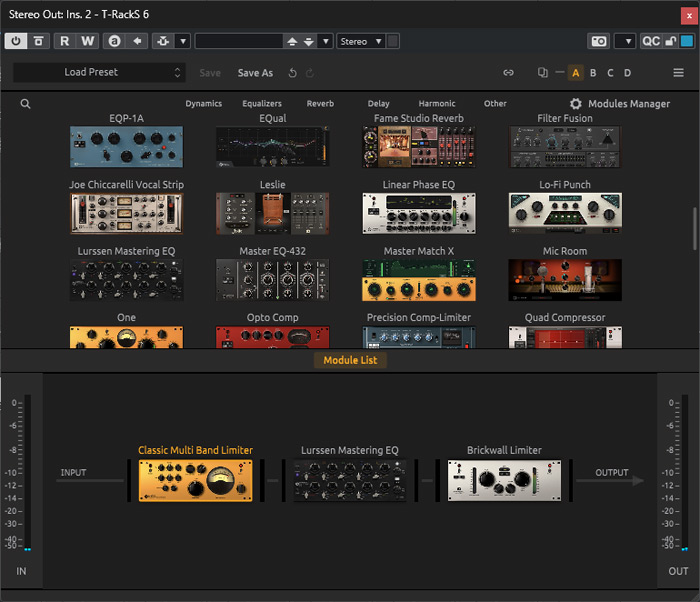Toggle the plugin power/activate button

[16, 41]
